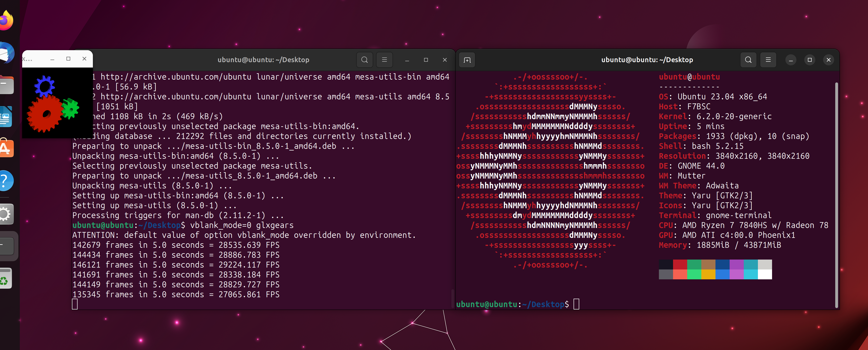Click the line 'Host: F7BSC'
The height and width of the screenshot is (350, 868).
[684, 107]
